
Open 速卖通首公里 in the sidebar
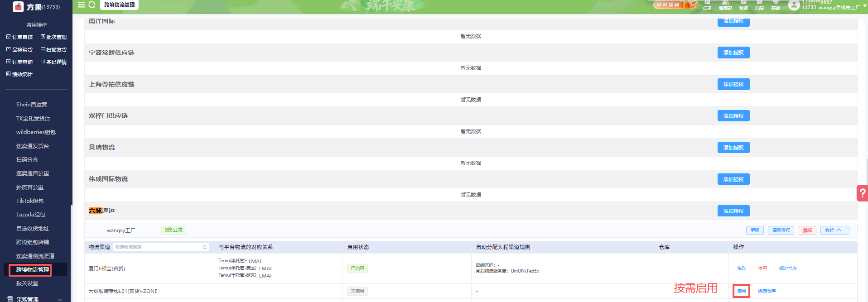[33, 173]
